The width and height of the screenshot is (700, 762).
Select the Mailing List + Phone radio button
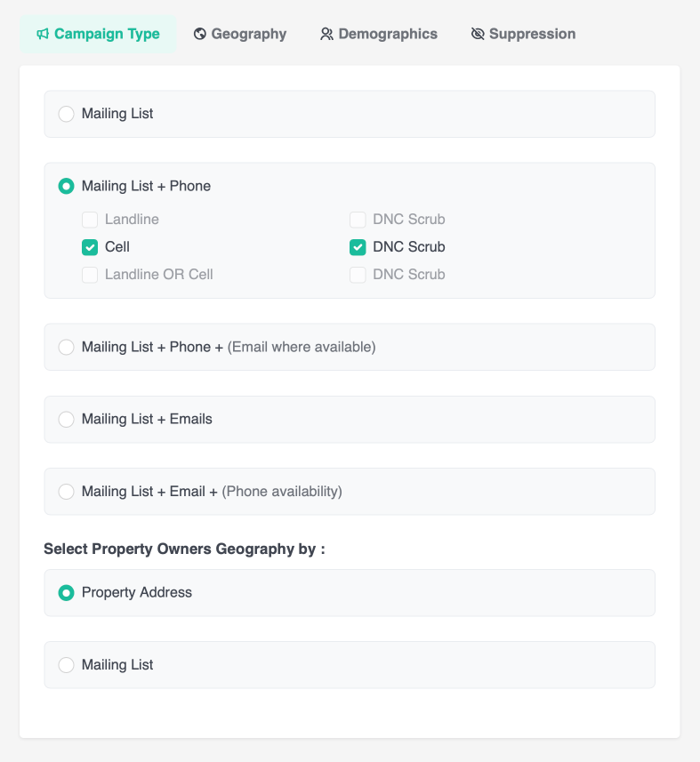pyautogui.click(x=67, y=187)
